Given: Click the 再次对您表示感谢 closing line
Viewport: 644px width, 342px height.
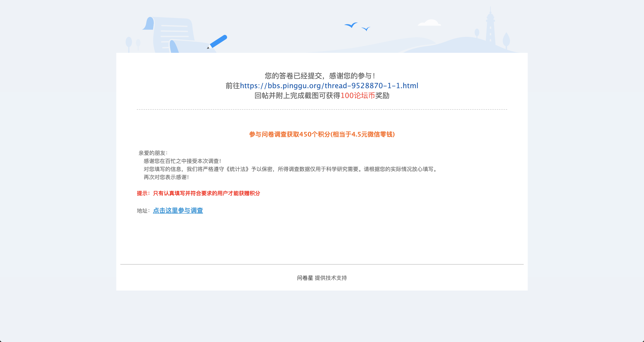Looking at the screenshot, I should pos(166,177).
